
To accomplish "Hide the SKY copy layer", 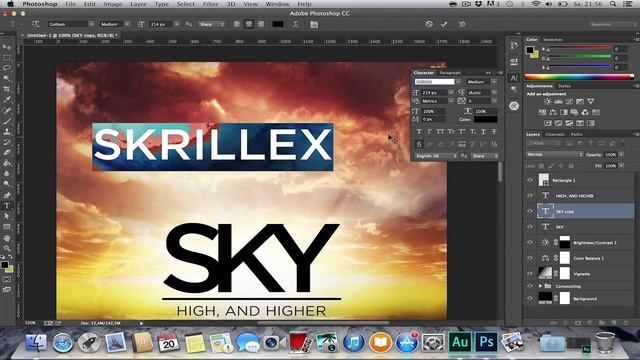I will pyautogui.click(x=530, y=211).
